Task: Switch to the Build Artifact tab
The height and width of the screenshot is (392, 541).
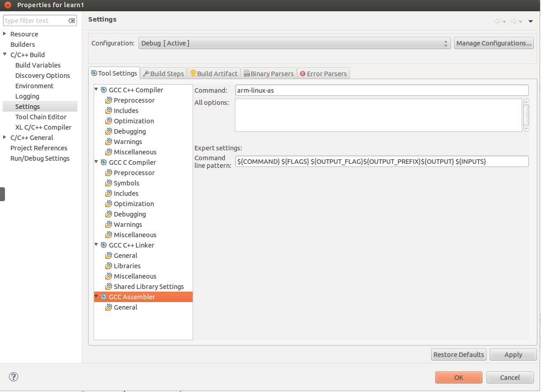Action: pyautogui.click(x=213, y=73)
